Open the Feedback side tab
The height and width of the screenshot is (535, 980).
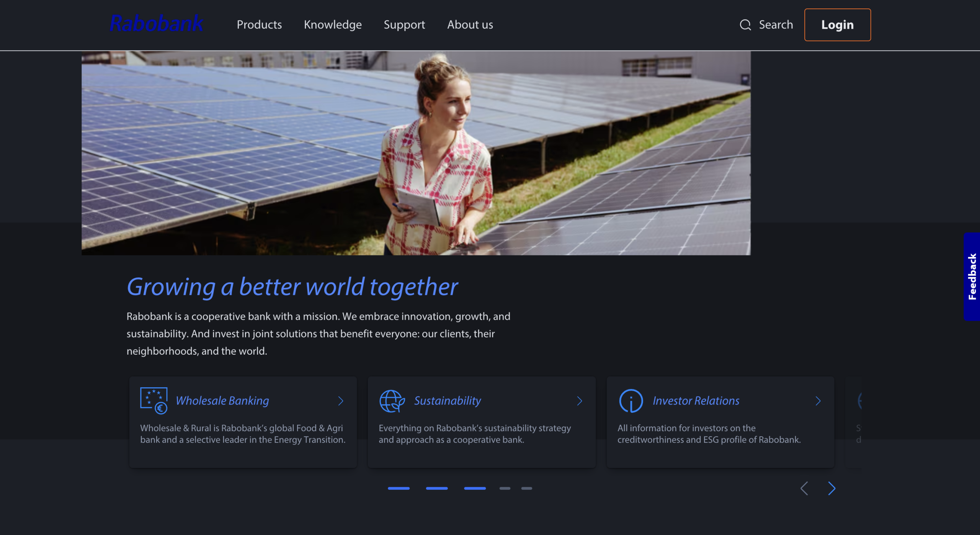[x=972, y=276]
